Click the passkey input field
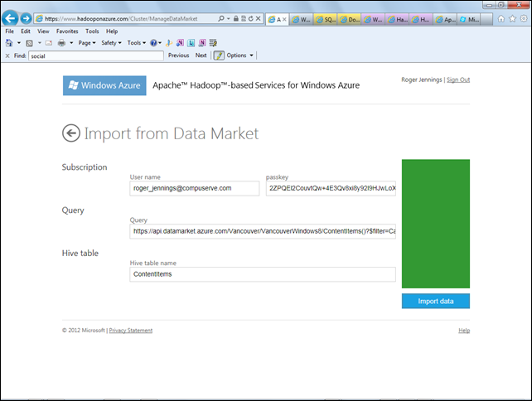 pos(331,188)
